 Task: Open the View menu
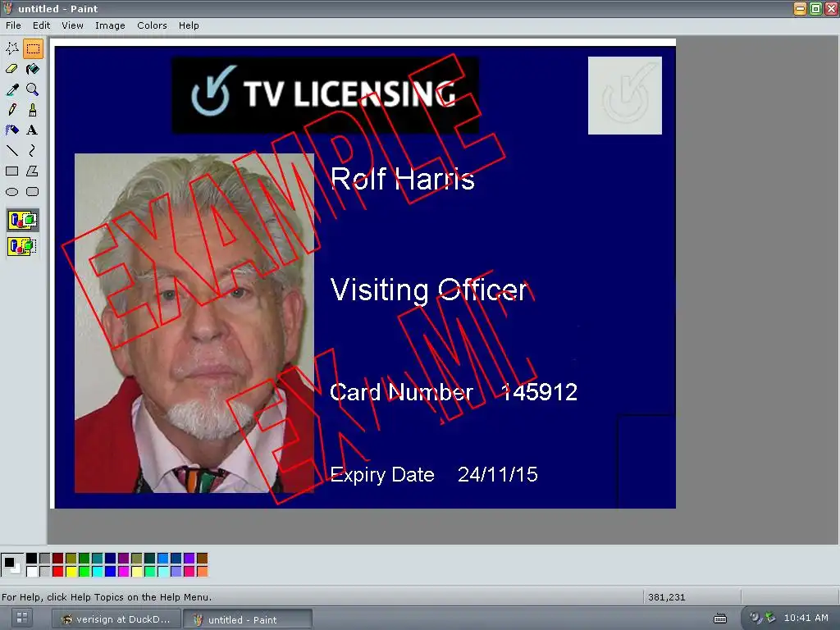(x=72, y=25)
